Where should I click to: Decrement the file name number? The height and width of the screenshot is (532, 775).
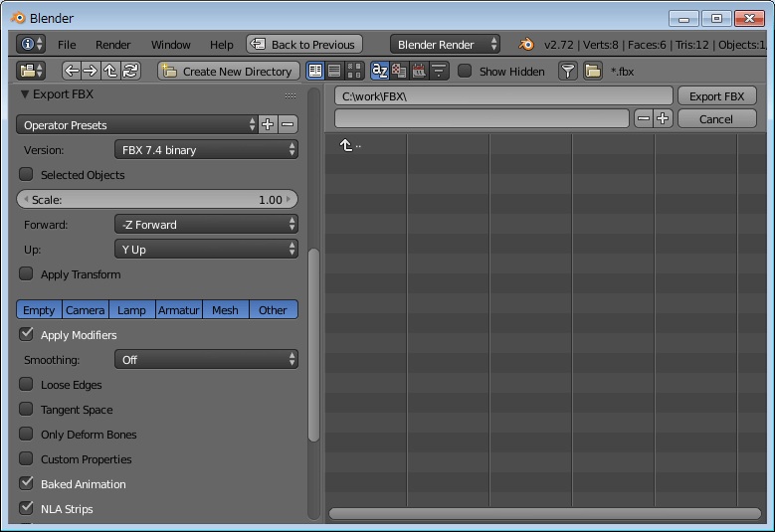tap(644, 118)
